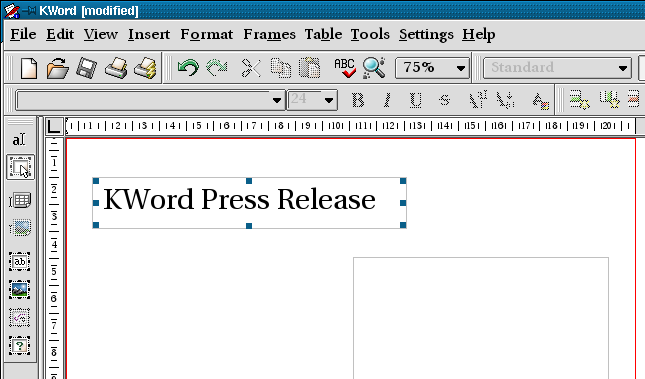Save the document with the floppy icon
Viewport: 645px width, 379px height.
pos(86,68)
